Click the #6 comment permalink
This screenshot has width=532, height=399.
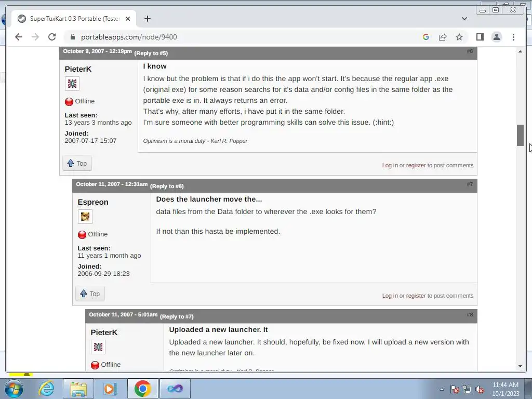click(x=470, y=51)
